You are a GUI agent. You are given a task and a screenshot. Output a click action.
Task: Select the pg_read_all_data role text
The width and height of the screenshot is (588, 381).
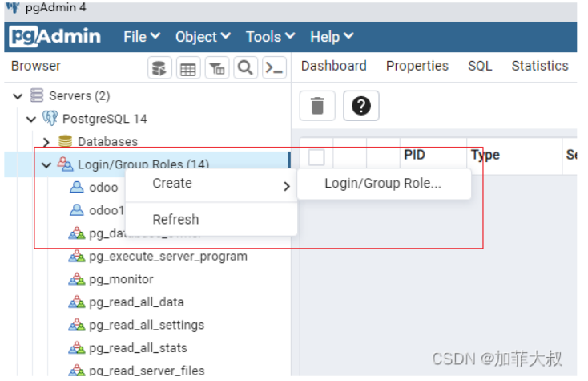tap(136, 302)
